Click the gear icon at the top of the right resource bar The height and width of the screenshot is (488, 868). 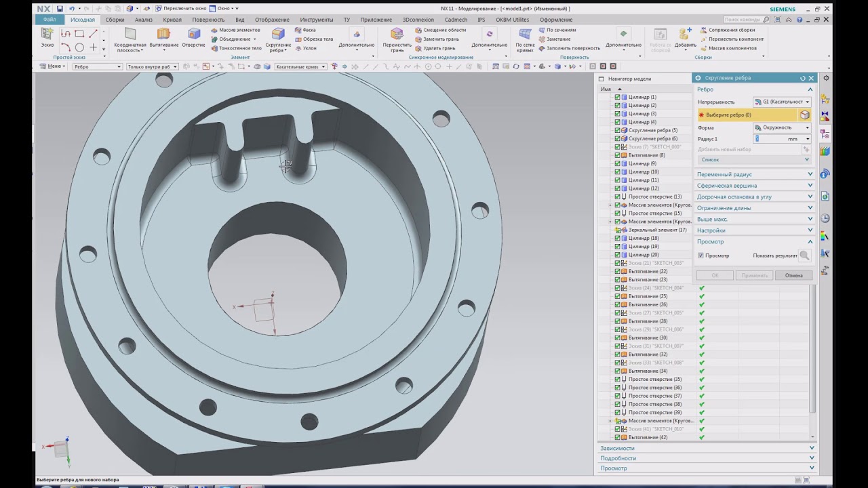coord(826,79)
